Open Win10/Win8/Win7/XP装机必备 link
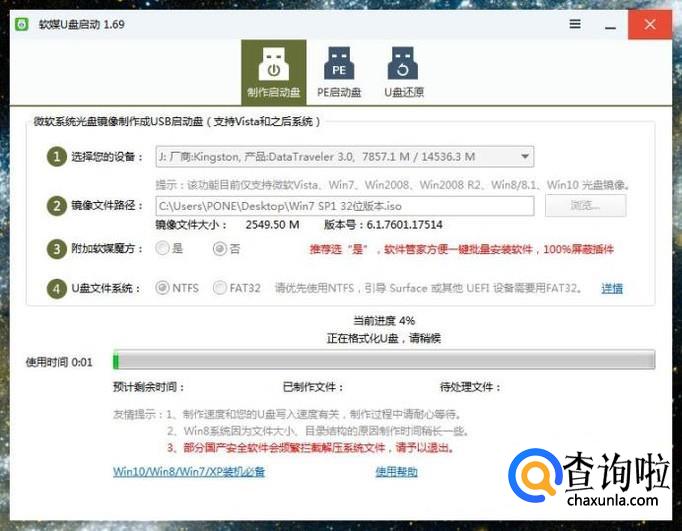Image resolution: width=682 pixels, height=531 pixels. tap(189, 472)
